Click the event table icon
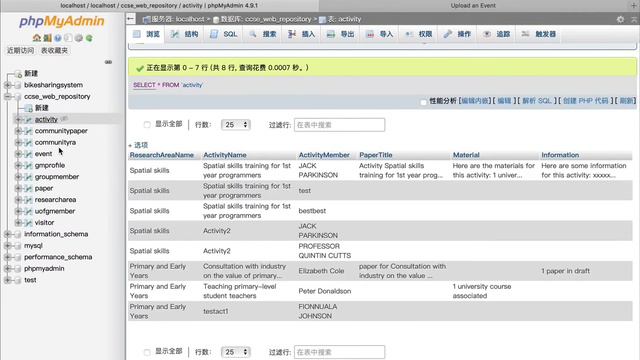 [x=29, y=154]
